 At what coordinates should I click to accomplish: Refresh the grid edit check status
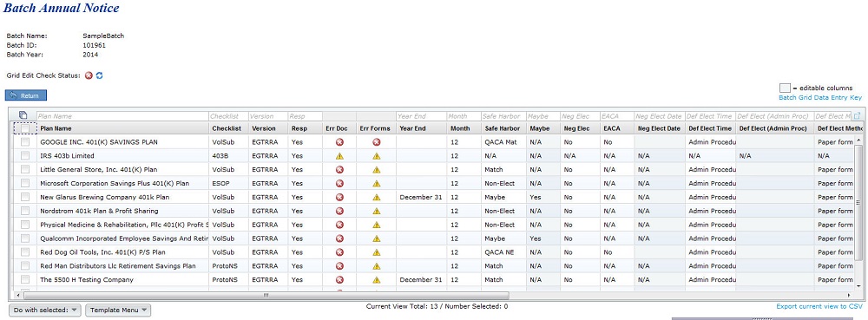coord(99,75)
